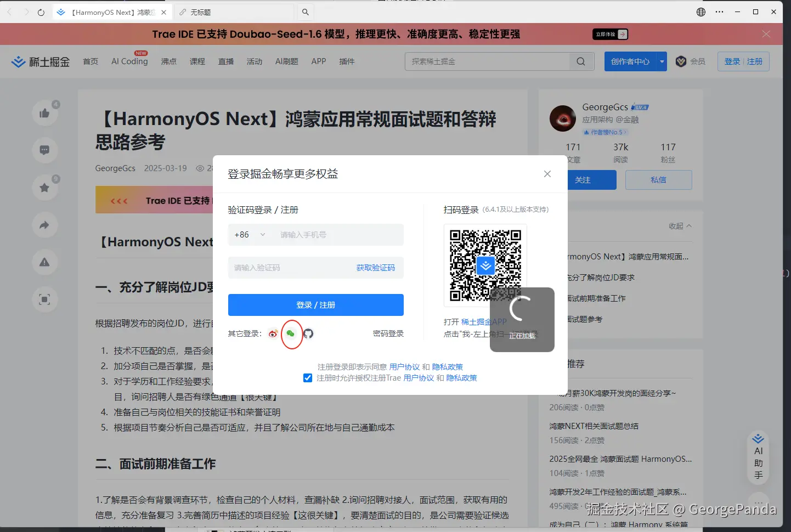Log in with the Weibo icon
This screenshot has width=791, height=532.
pos(273,333)
